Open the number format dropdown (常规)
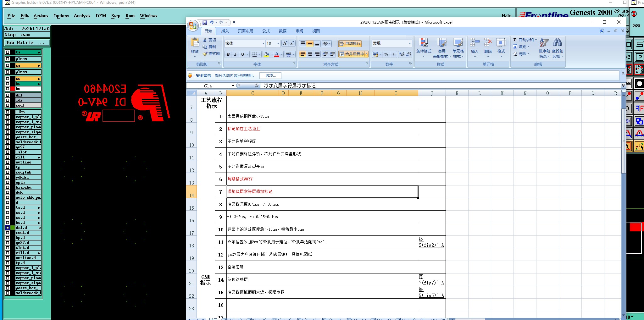 coord(410,43)
